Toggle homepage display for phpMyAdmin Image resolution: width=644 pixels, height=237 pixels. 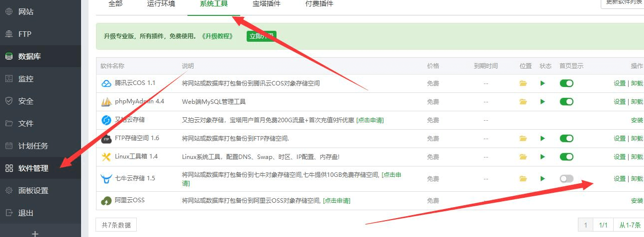pyautogui.click(x=566, y=102)
